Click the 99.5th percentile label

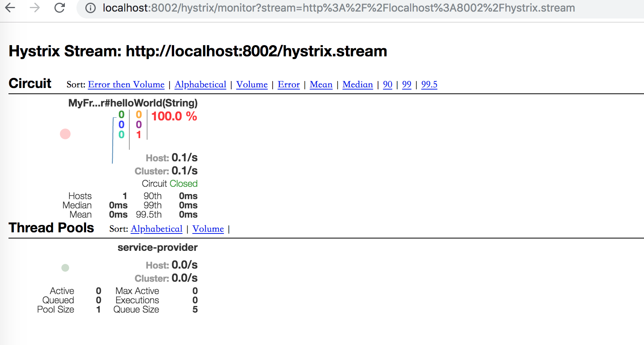tap(149, 215)
